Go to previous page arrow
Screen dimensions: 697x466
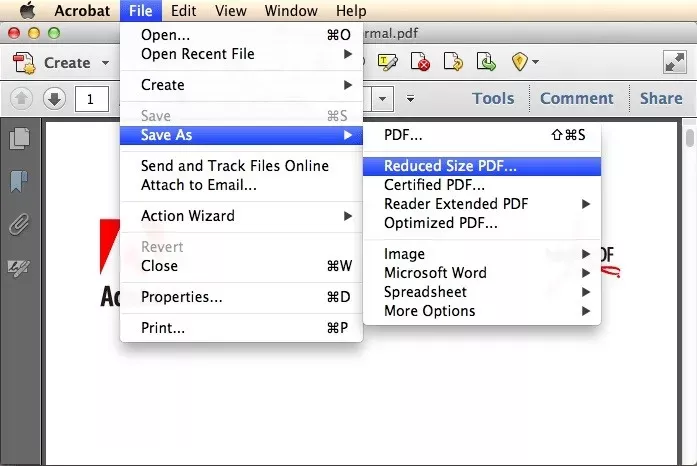21,98
